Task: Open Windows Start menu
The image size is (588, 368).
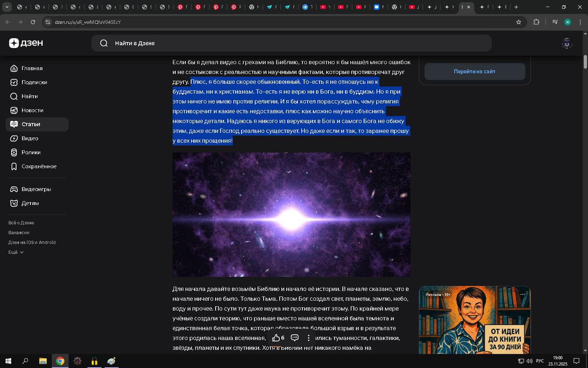Action: [x=8, y=361]
